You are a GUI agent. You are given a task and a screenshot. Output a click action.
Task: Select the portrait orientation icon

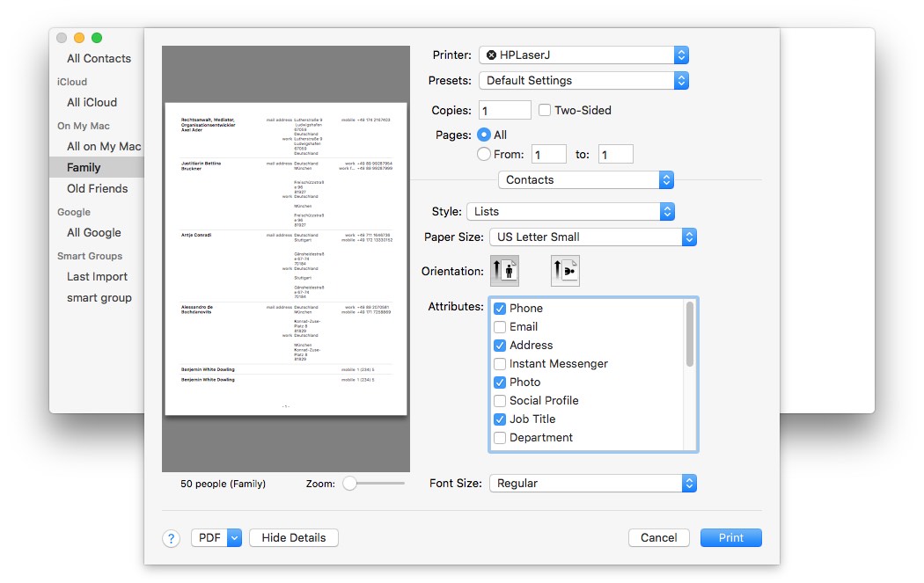(x=504, y=270)
